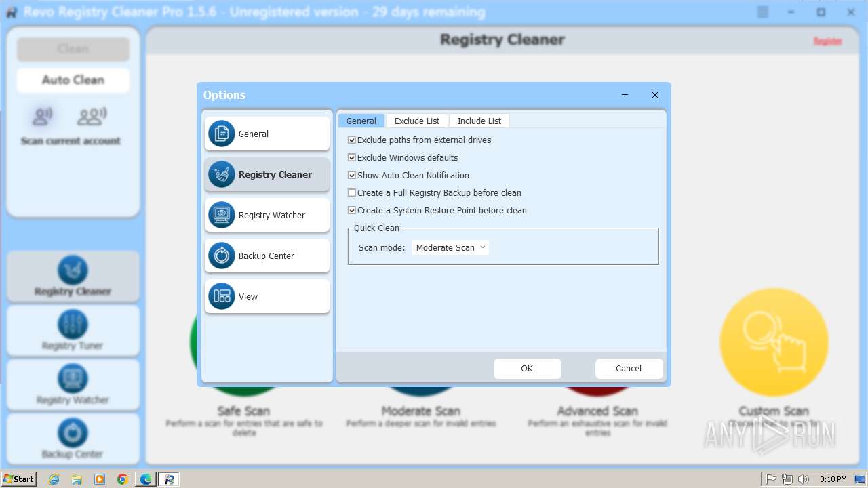Switch to the Include List tab

(x=479, y=121)
